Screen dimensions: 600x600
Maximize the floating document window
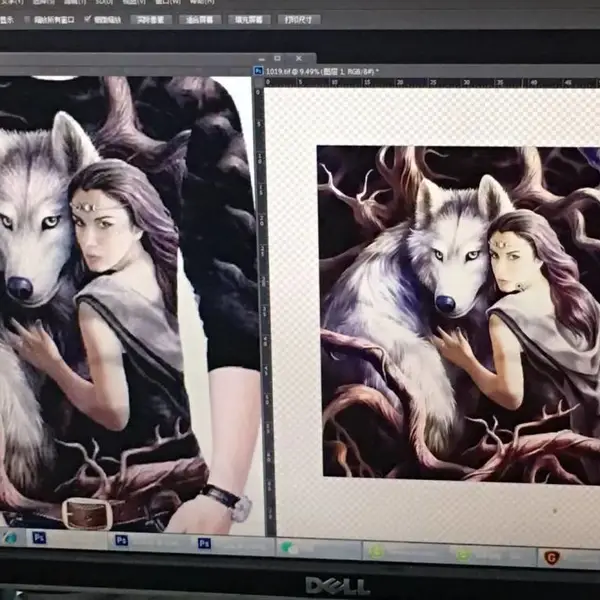(x=278, y=59)
